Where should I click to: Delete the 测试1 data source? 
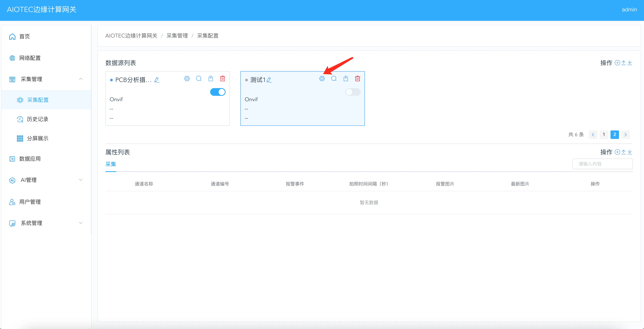coord(357,78)
